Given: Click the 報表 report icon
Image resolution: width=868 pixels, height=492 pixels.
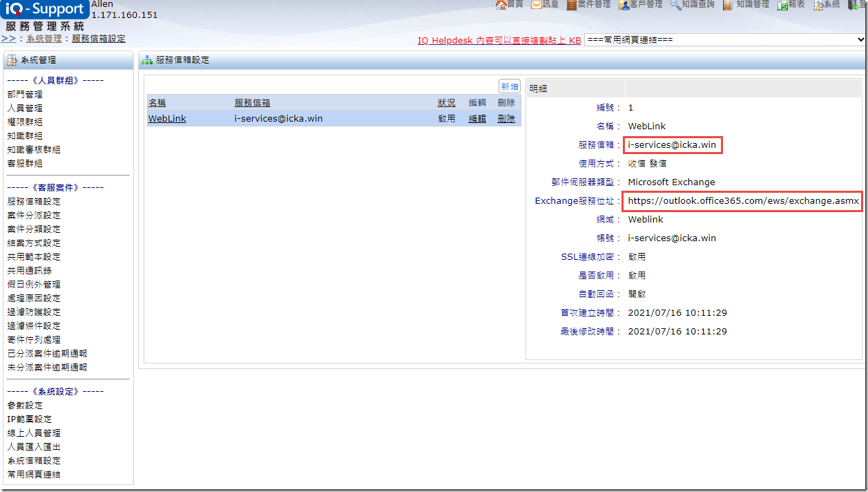Looking at the screenshot, I should [783, 5].
